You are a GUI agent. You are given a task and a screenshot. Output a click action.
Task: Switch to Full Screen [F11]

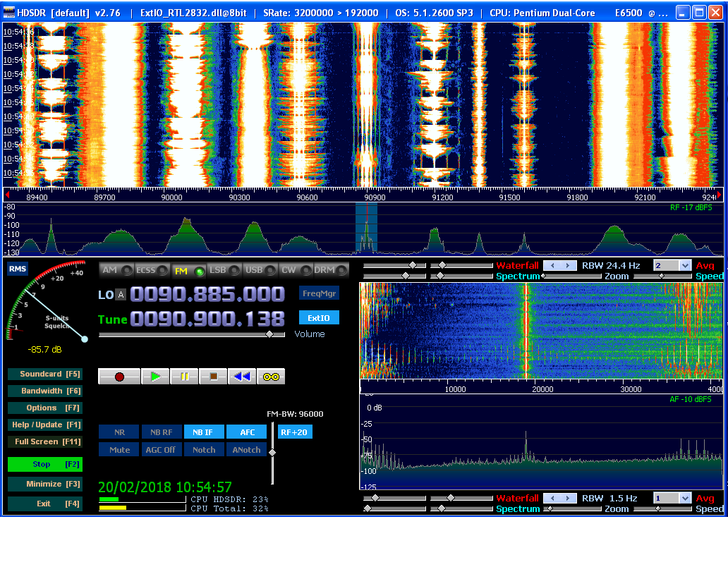click(x=45, y=441)
